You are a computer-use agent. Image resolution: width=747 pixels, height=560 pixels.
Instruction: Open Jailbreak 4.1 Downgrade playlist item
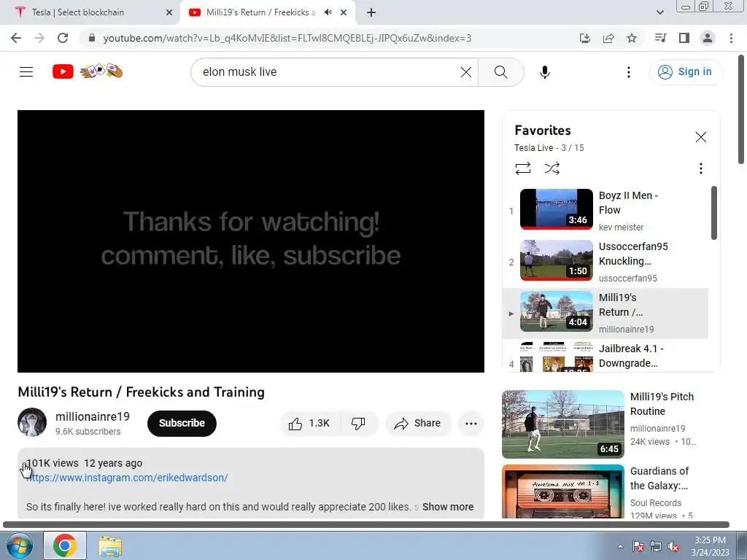[605, 356]
